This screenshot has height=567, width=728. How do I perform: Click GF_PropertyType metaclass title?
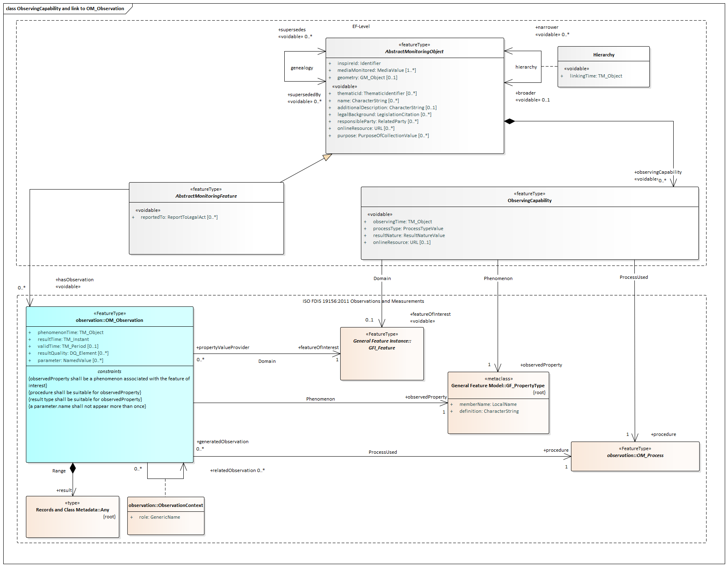[x=498, y=386]
